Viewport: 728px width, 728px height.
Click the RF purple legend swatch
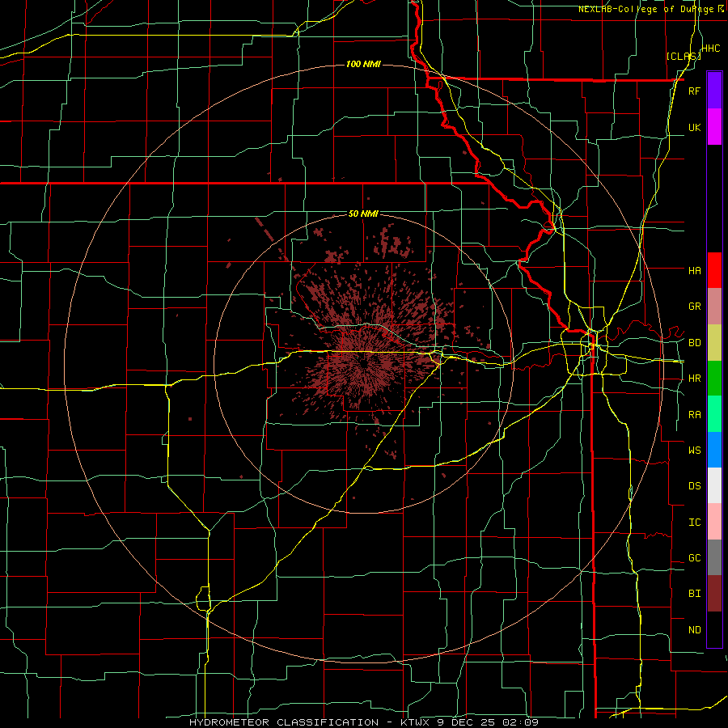coord(714,91)
